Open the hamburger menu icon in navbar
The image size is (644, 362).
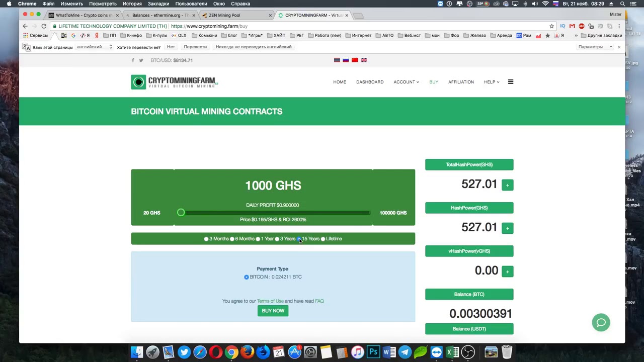[511, 82]
